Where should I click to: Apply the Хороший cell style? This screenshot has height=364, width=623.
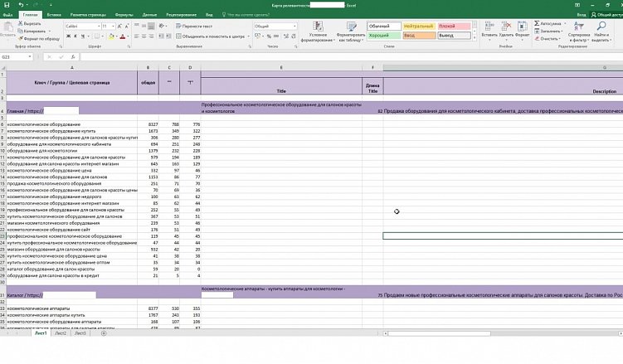[x=384, y=36]
